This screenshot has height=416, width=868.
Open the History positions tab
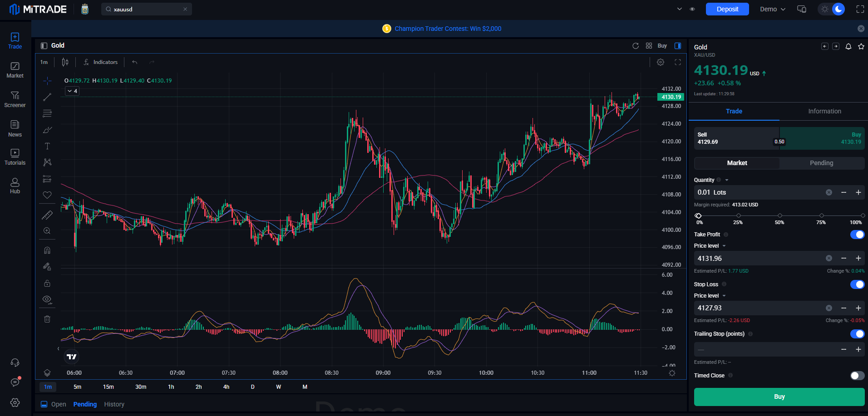(114, 404)
